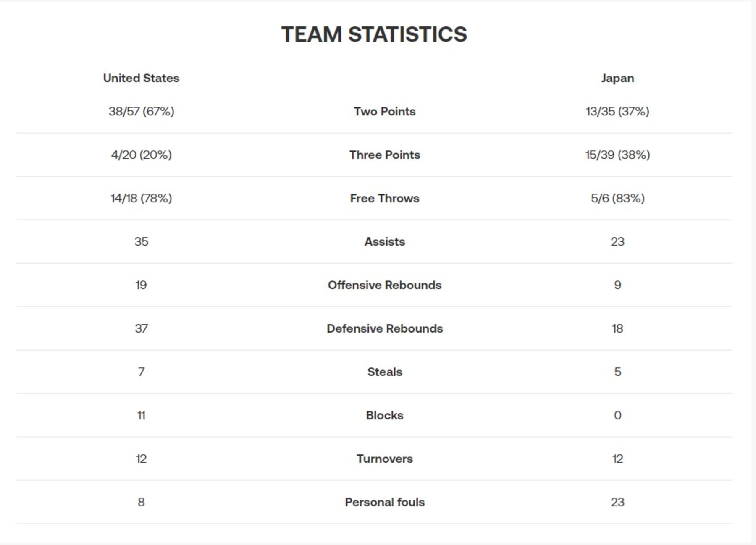Click the Personal fouls row label
756x545 pixels.
(x=385, y=502)
